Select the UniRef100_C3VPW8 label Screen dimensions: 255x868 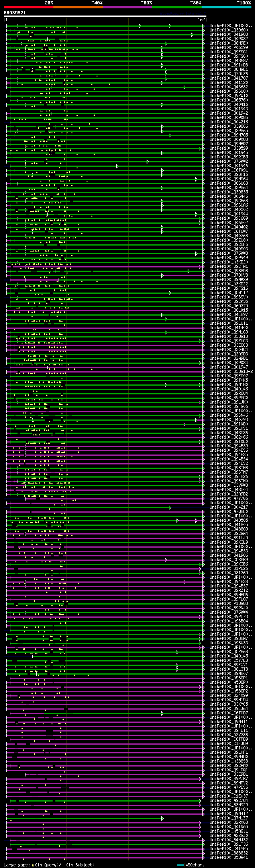coord(229,485)
